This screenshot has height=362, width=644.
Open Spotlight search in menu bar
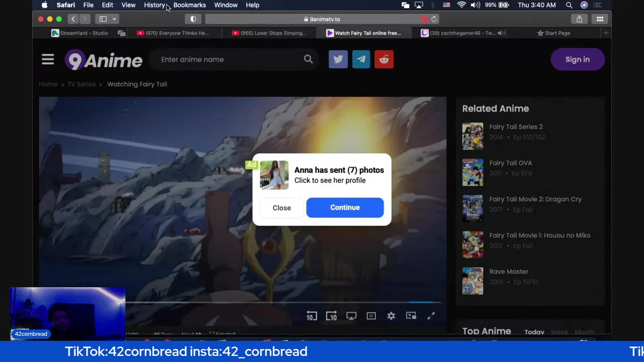(569, 5)
